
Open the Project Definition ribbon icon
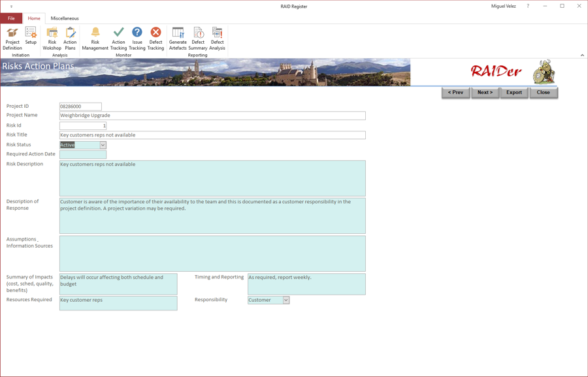(12, 39)
